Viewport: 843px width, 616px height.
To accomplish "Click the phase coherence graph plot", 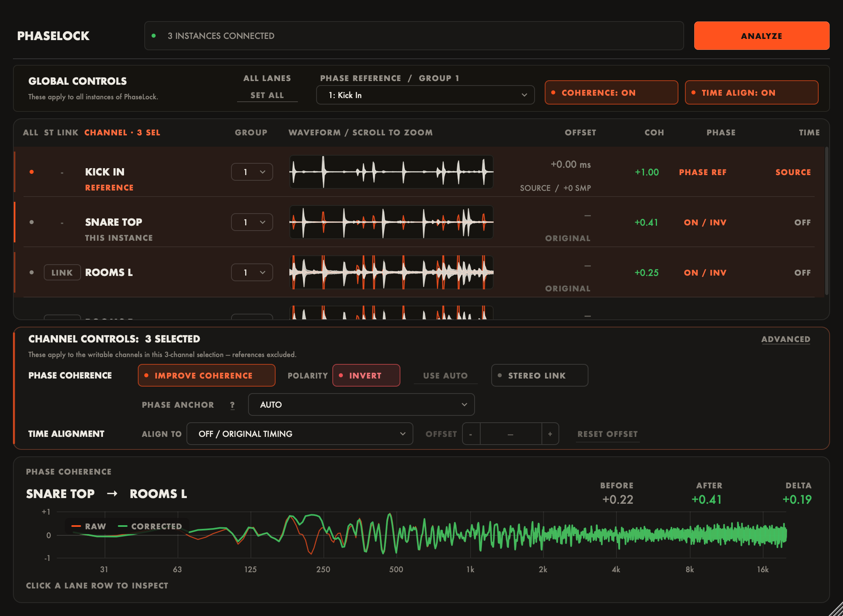I will pyautogui.click(x=421, y=535).
